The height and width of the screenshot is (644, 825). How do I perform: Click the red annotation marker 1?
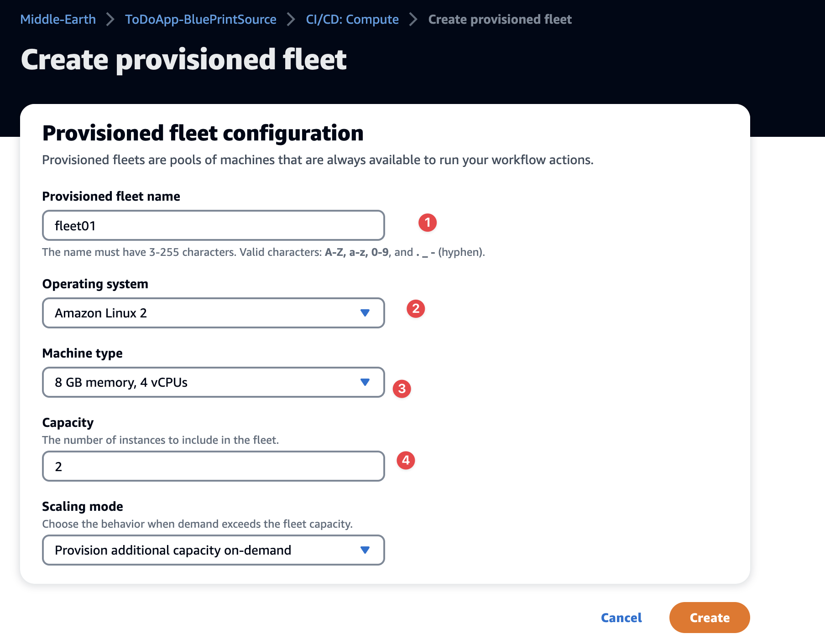[428, 223]
